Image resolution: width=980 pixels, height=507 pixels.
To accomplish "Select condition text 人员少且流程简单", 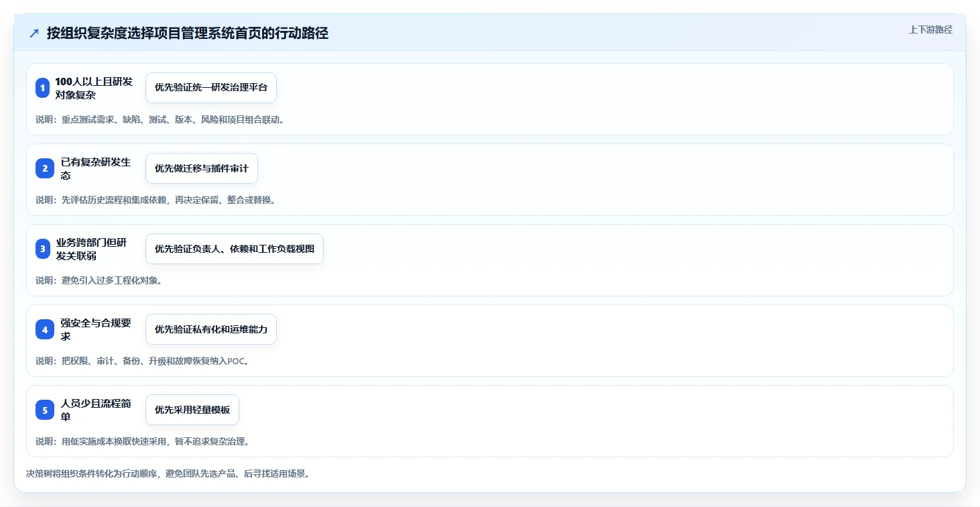I will [x=96, y=410].
